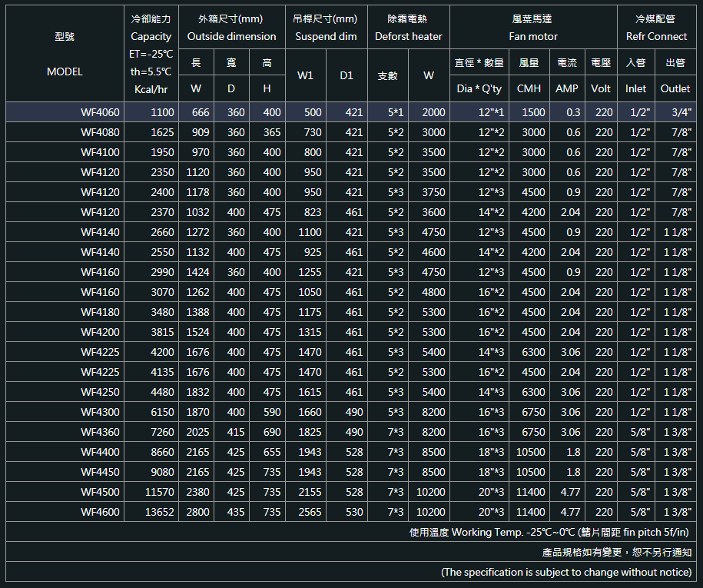Click the Volt column subheader

(601, 89)
